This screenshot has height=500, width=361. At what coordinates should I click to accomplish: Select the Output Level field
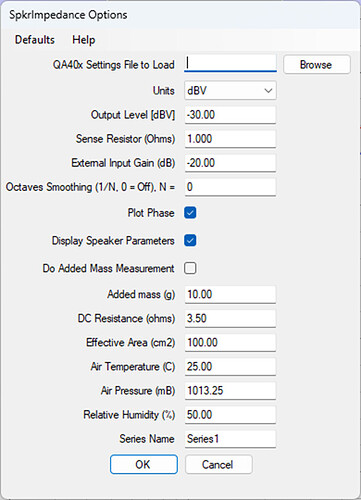coord(230,115)
